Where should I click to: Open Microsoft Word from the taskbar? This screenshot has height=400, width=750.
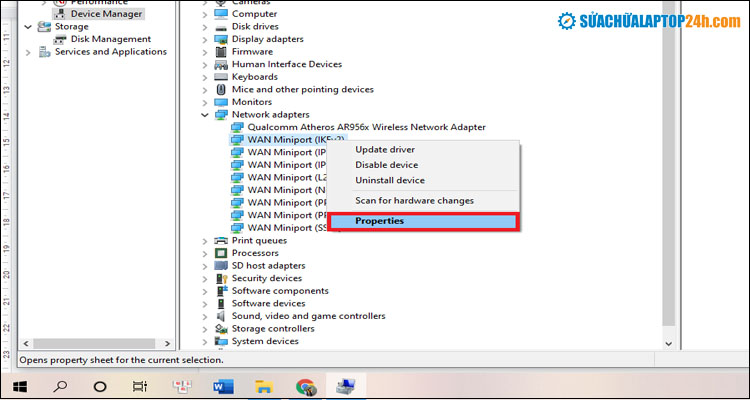(x=223, y=386)
